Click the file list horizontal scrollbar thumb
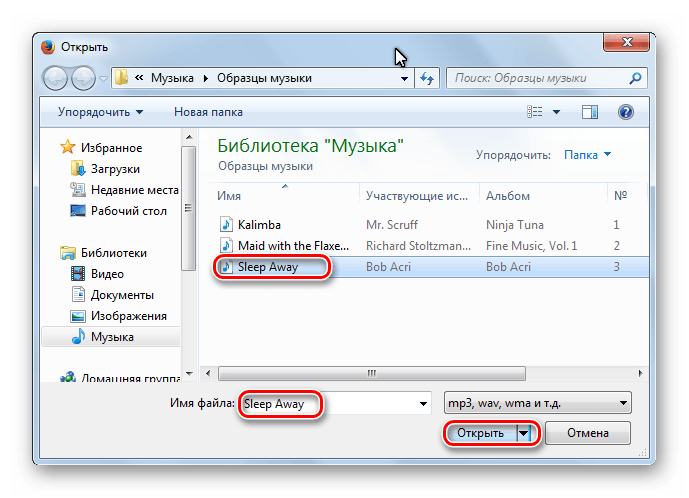The image size is (689, 498). tap(372, 374)
